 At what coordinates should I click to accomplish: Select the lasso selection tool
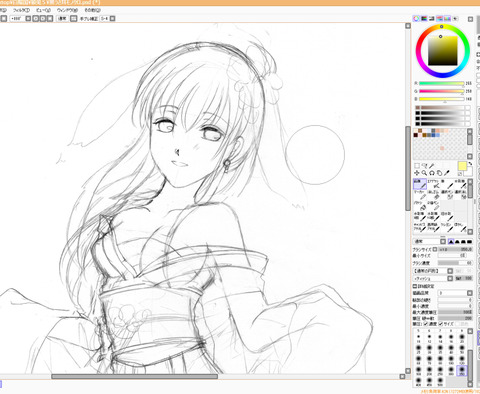pyautogui.click(x=424, y=166)
